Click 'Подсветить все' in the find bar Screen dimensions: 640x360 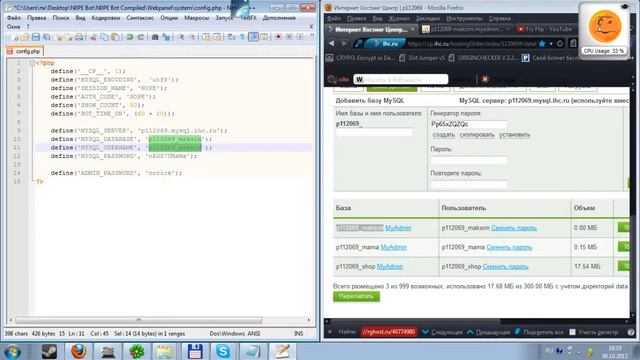pyautogui.click(x=540, y=332)
